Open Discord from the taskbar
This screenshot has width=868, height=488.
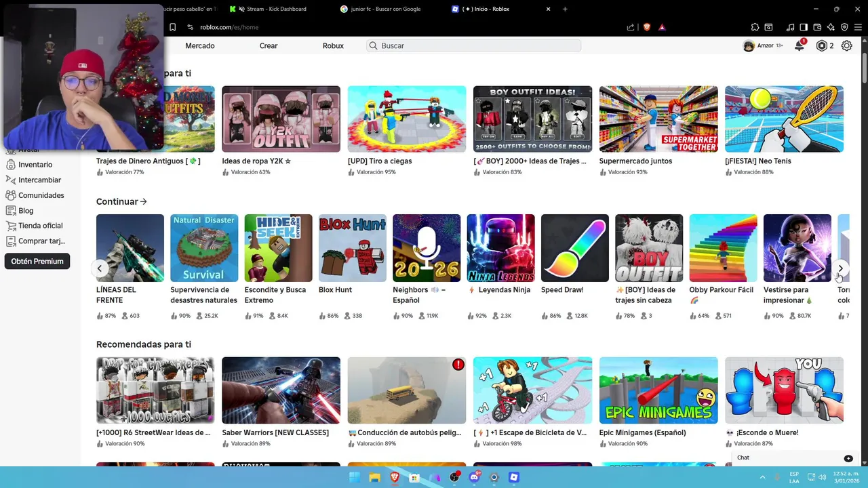(x=475, y=477)
